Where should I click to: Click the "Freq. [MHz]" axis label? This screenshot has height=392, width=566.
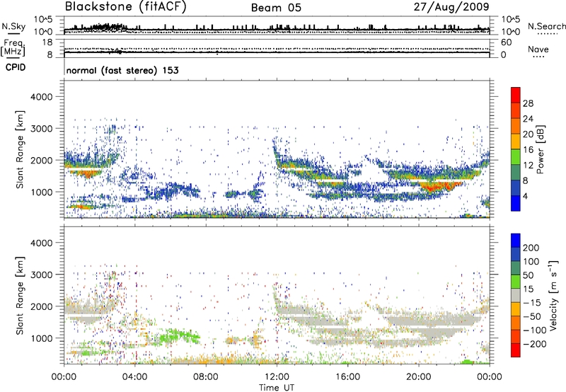point(13,48)
